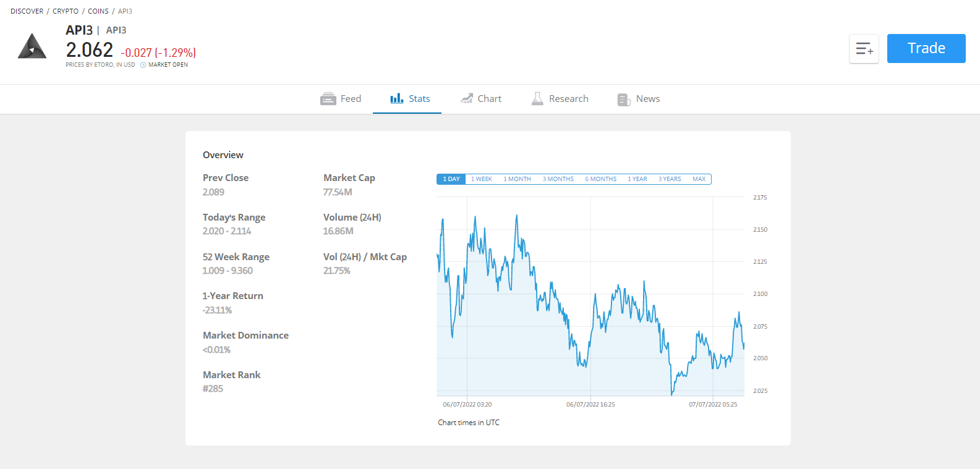Navigate to DISCOVER breadcrumb

point(27,11)
